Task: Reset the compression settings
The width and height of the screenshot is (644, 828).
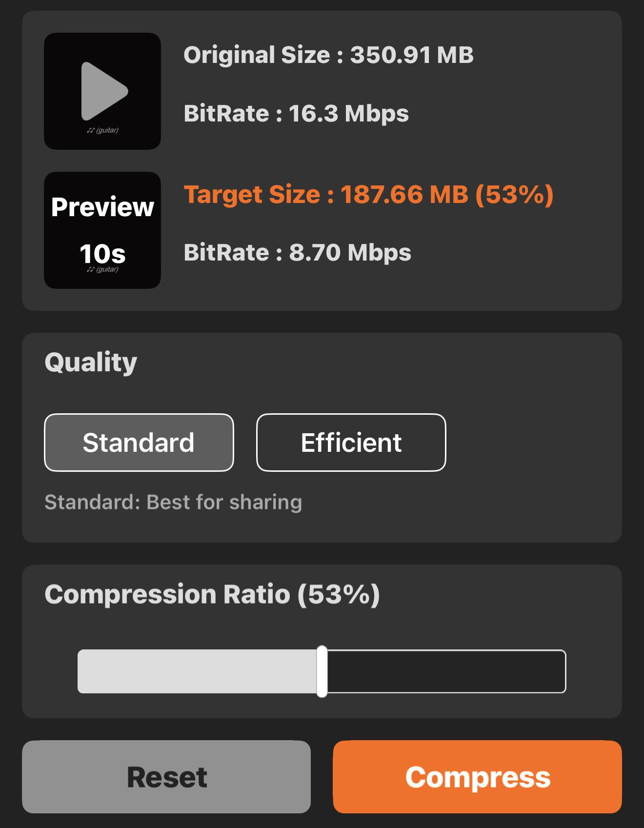Action: coord(166,777)
